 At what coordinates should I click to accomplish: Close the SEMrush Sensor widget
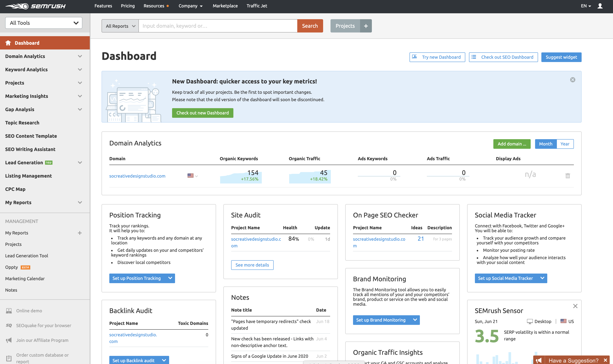pyautogui.click(x=575, y=306)
